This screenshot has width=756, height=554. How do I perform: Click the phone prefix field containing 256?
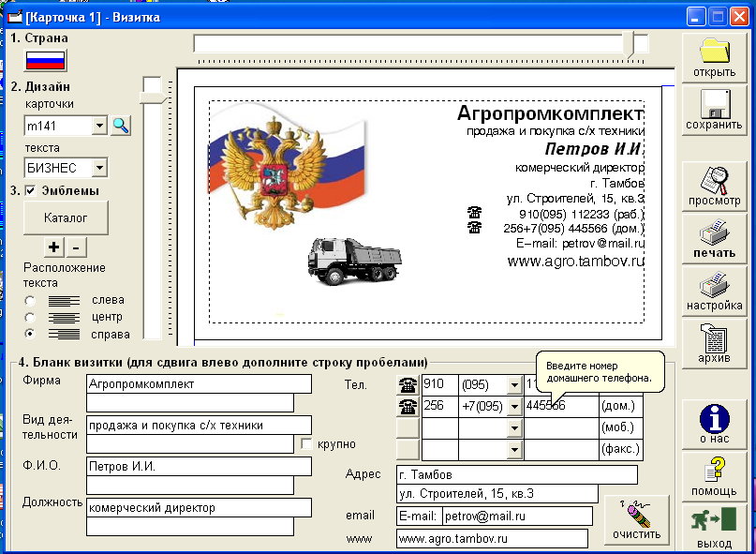pyautogui.click(x=439, y=406)
